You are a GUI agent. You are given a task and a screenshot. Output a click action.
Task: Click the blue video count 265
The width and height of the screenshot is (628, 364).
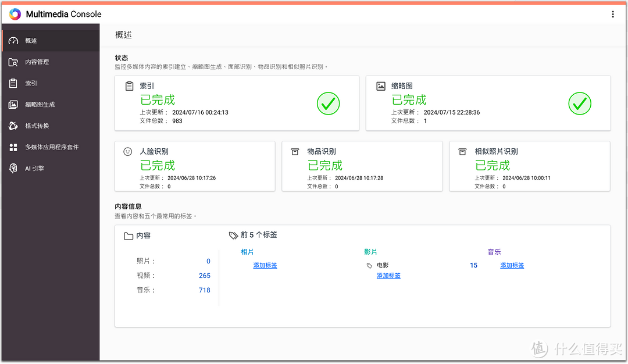(205, 275)
